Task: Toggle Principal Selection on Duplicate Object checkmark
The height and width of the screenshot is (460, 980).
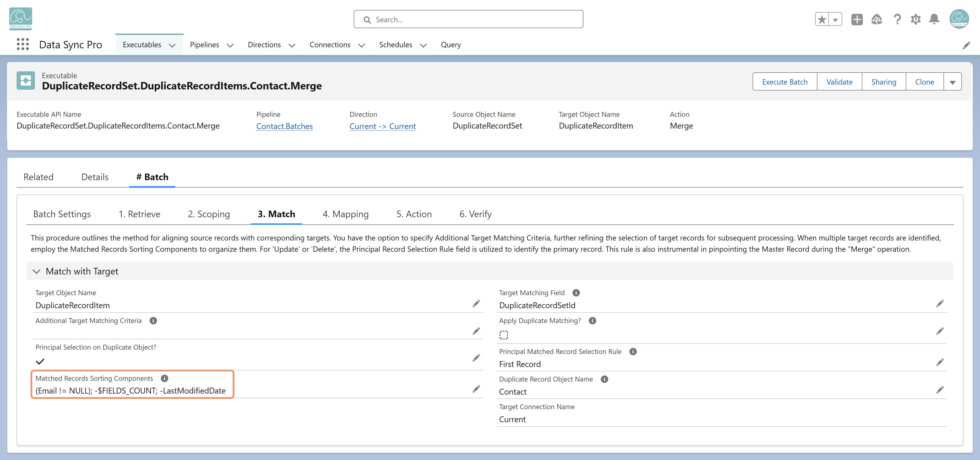Action: [40, 361]
